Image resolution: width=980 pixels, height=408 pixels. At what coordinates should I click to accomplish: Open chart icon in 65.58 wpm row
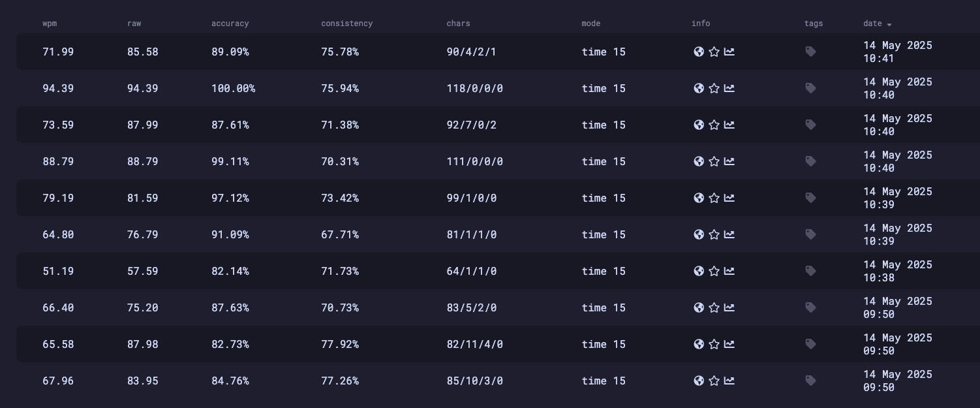point(729,344)
